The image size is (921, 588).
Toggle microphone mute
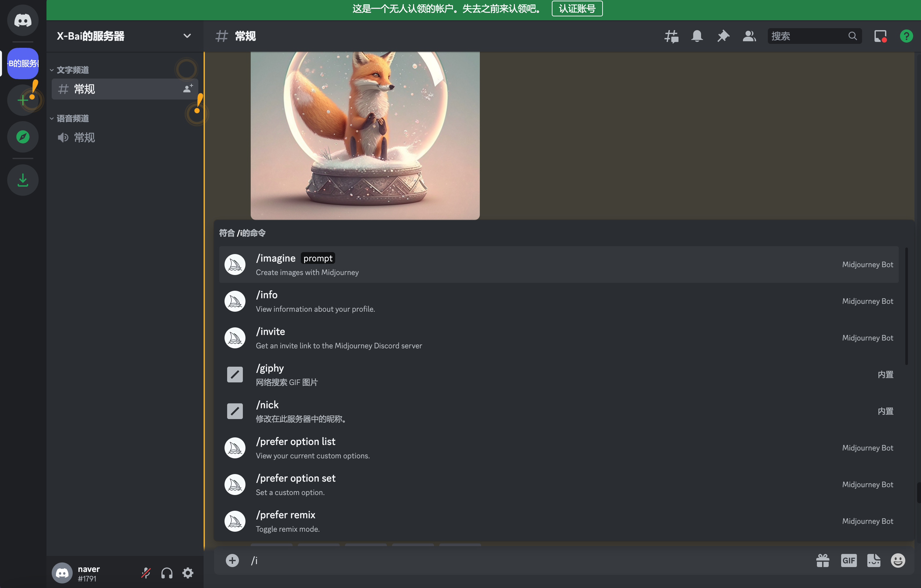click(146, 573)
